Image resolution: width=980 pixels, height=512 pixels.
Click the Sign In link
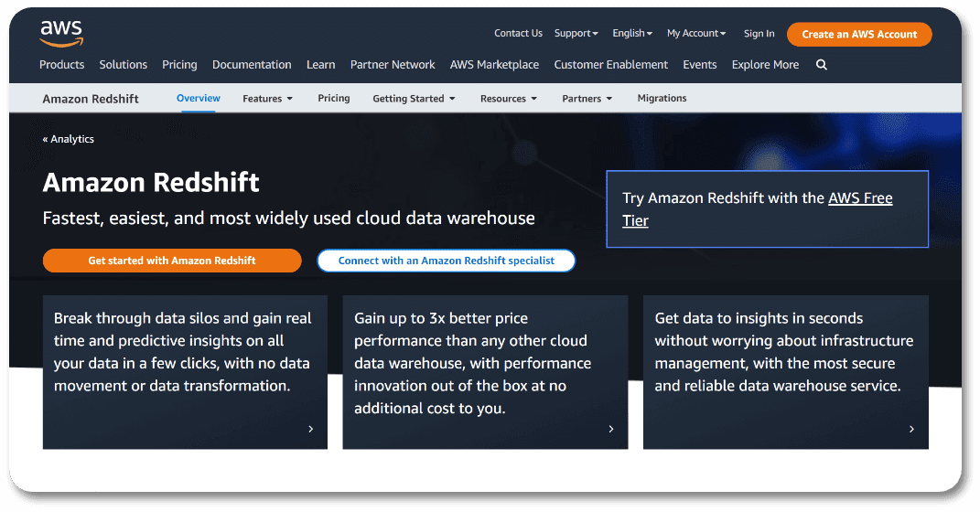(759, 34)
